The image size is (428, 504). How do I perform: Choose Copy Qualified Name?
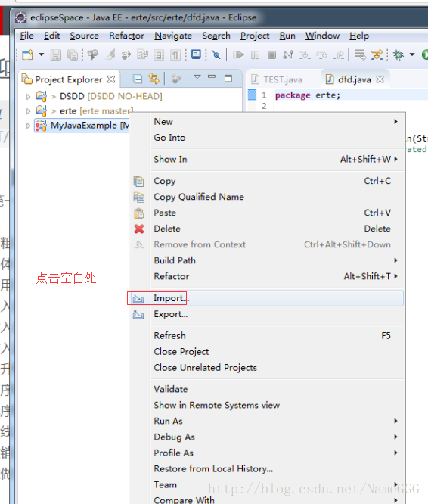pos(266,197)
